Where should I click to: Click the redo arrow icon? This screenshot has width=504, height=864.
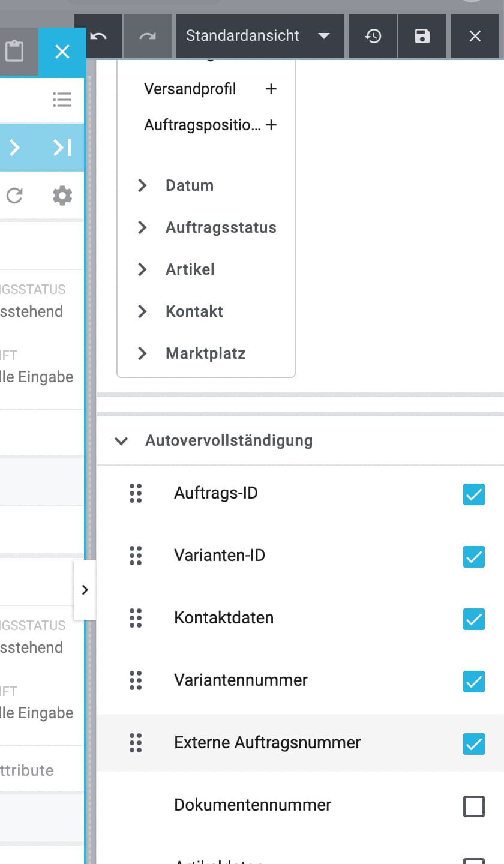point(148,36)
